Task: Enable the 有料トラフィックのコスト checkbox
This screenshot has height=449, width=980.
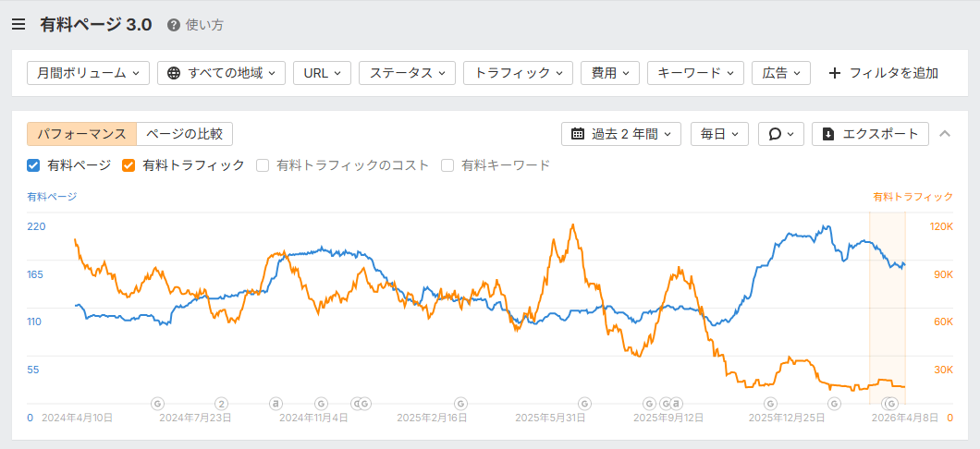Action: pyautogui.click(x=263, y=165)
